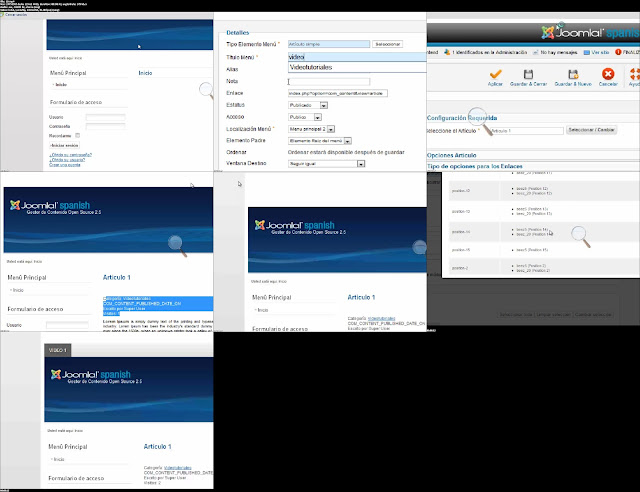This screenshot has width=640, height=492.
Task: Click the Ver sitio link text
Action: pos(600,52)
